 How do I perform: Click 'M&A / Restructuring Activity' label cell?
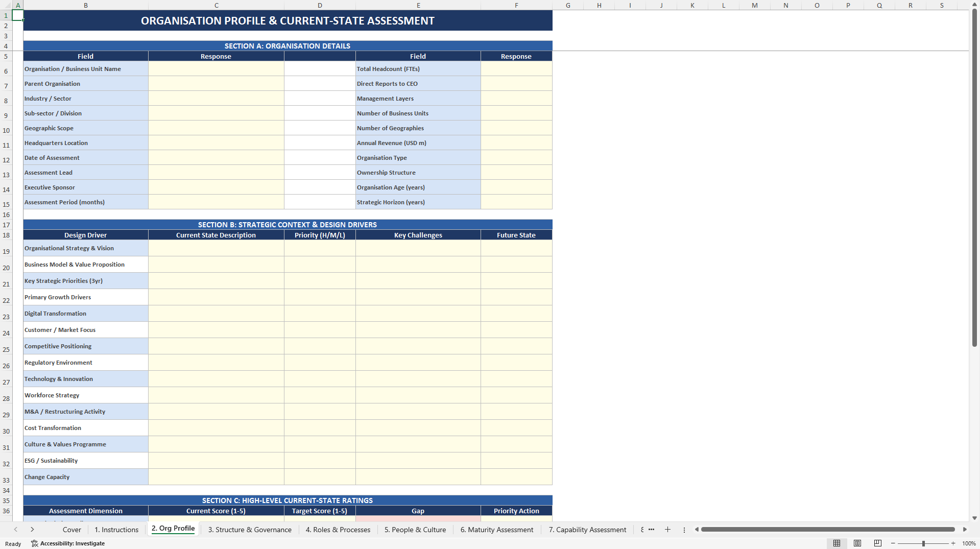click(x=86, y=411)
